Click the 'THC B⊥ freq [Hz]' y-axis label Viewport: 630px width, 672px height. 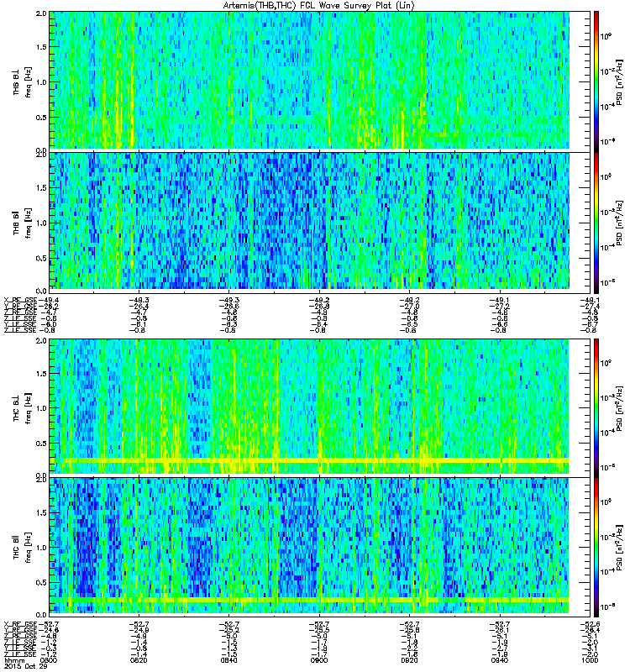pyautogui.click(x=22, y=408)
